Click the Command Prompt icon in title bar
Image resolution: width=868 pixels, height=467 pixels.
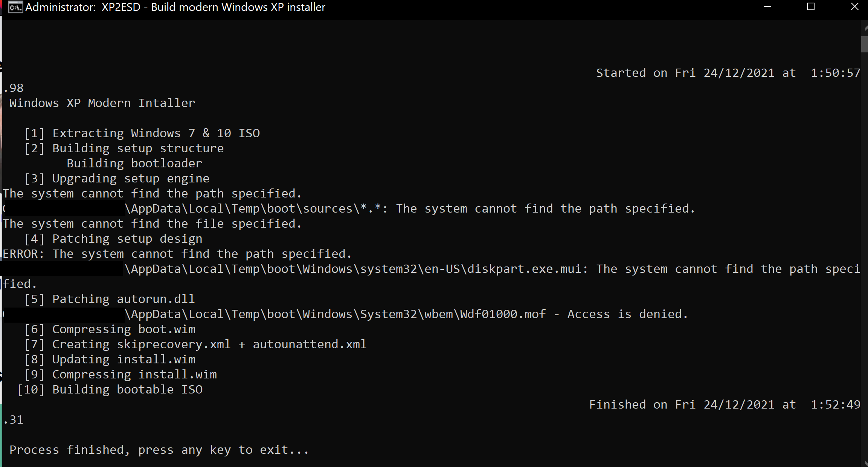click(15, 7)
